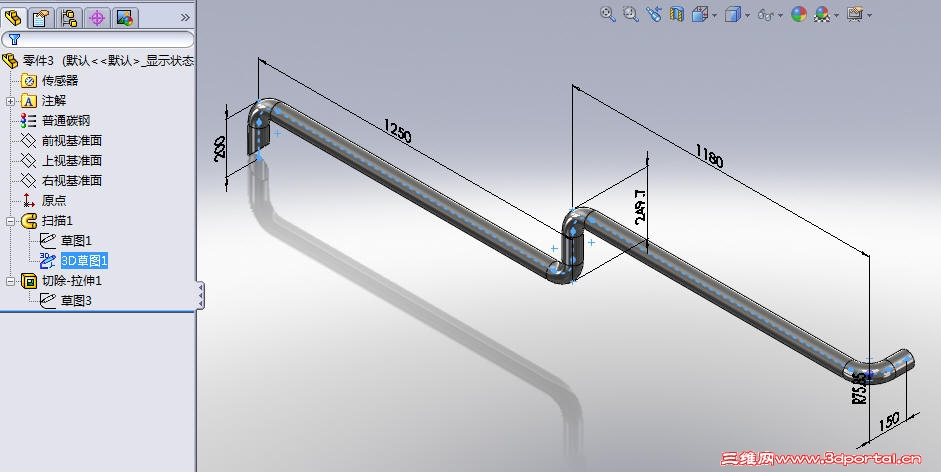Select the 传感器 sensors folder
This screenshot has height=472, width=941.
[60, 80]
